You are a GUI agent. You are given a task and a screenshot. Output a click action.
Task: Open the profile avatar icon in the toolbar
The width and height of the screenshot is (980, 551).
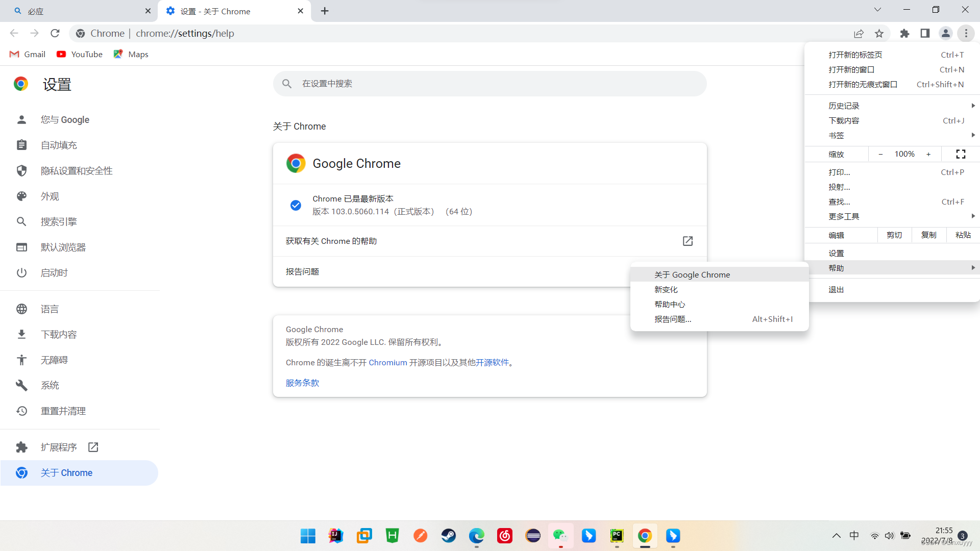[945, 33]
